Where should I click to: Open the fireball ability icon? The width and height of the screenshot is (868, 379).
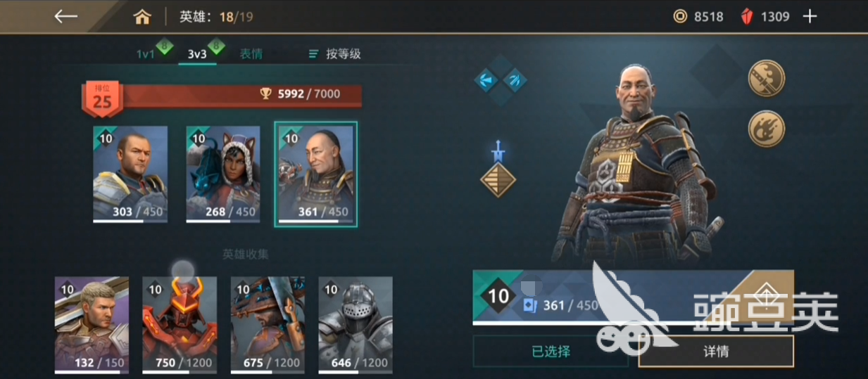point(766,129)
